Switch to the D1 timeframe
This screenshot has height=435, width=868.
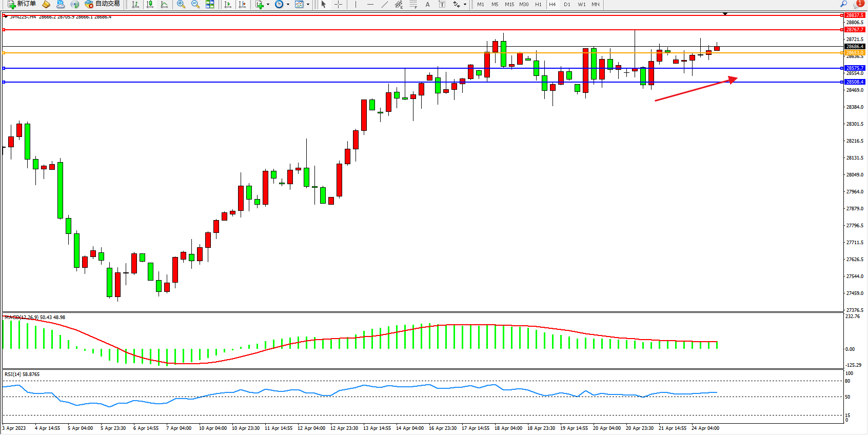click(x=567, y=4)
